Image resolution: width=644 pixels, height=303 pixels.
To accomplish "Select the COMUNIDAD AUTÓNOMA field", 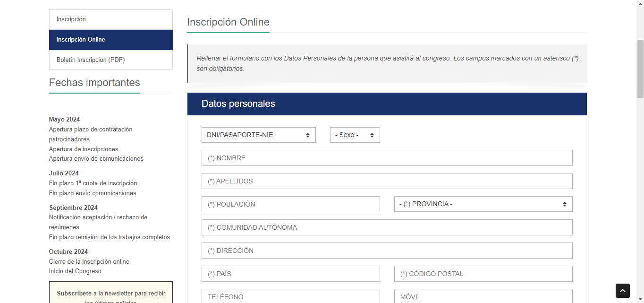I will point(387,227).
